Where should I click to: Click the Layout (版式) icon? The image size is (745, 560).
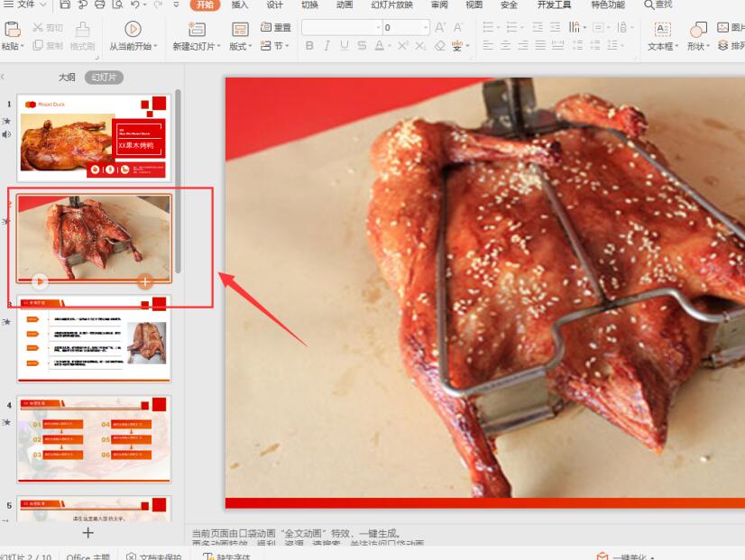point(240,30)
